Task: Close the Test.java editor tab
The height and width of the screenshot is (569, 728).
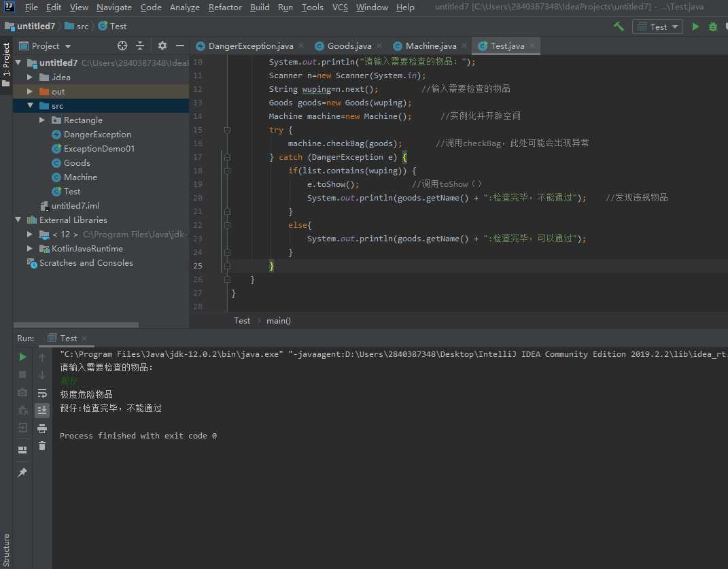Action: pos(532,46)
